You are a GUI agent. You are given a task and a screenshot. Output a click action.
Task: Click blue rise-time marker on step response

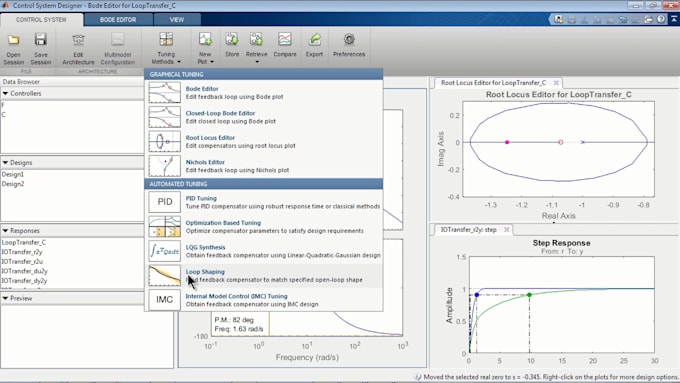coord(477,295)
